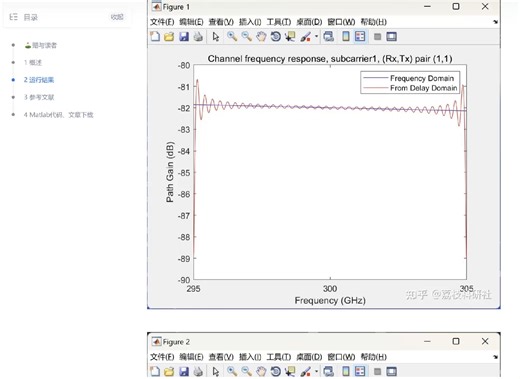The height and width of the screenshot is (379, 520).
Task: Choose the Rotate 3D tool in Figure 2
Action: pos(276,371)
